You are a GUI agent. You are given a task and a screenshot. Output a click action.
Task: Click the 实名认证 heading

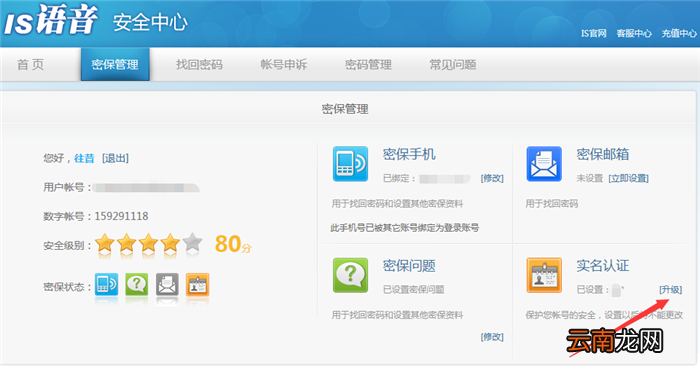602,266
